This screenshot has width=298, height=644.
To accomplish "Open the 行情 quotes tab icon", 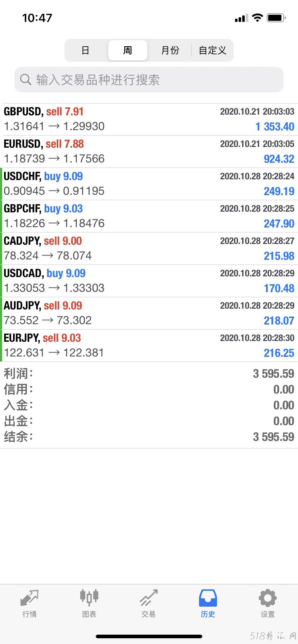I will [30, 599].
